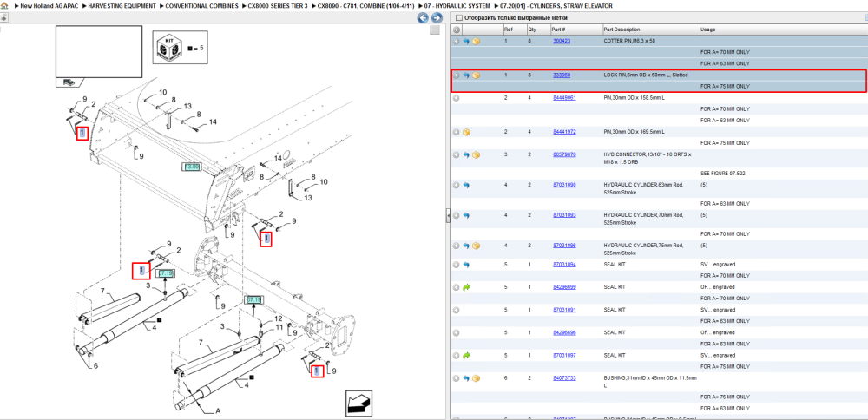This screenshot has height=420, width=868.
Task: Open part number link 87031096
Action: tap(564, 246)
